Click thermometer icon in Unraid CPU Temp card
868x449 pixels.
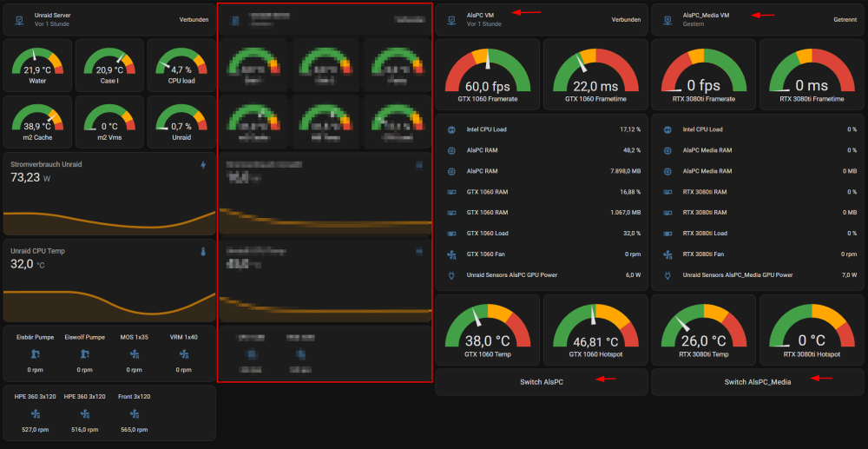(x=203, y=252)
